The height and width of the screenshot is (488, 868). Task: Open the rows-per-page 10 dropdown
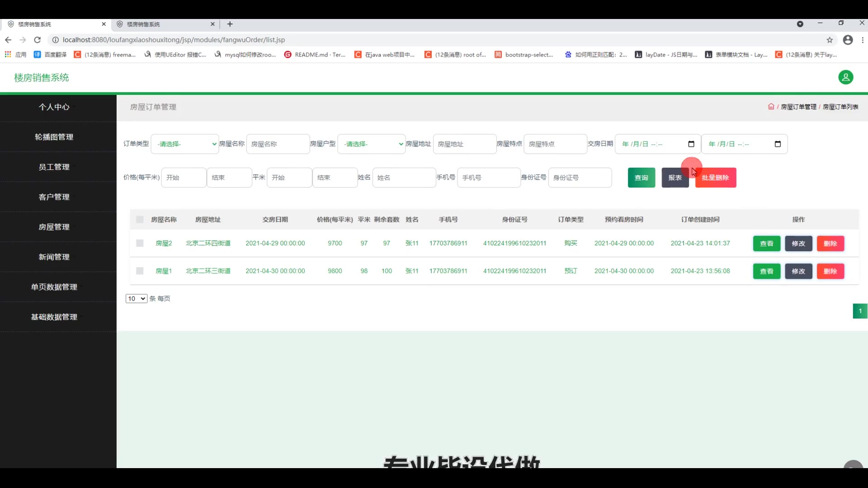coord(136,299)
